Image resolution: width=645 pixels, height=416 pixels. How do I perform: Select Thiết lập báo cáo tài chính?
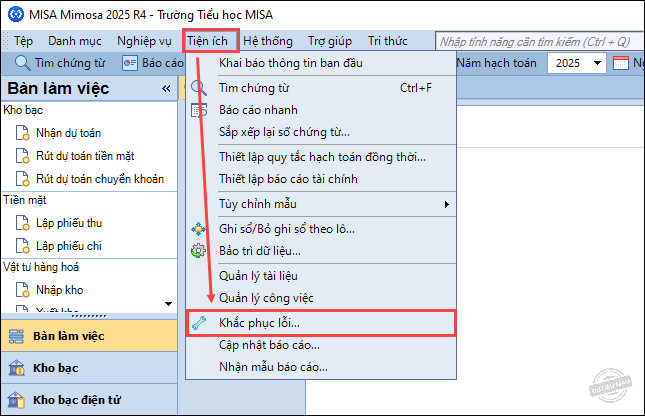(x=321, y=179)
